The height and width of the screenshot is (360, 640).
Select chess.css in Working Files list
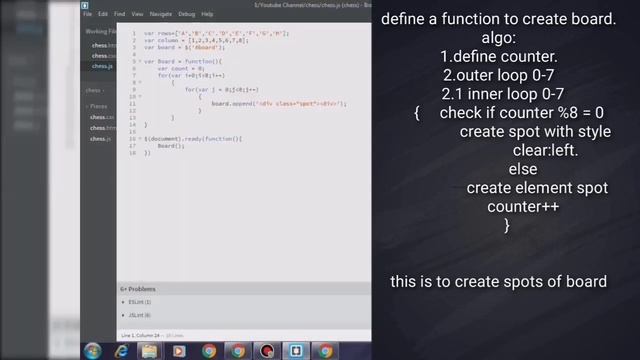pos(104,56)
